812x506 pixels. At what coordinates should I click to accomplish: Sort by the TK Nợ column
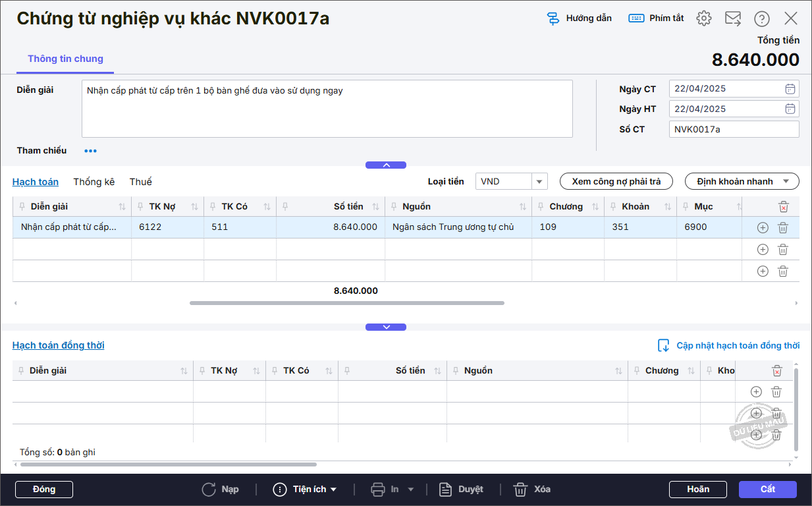point(194,207)
